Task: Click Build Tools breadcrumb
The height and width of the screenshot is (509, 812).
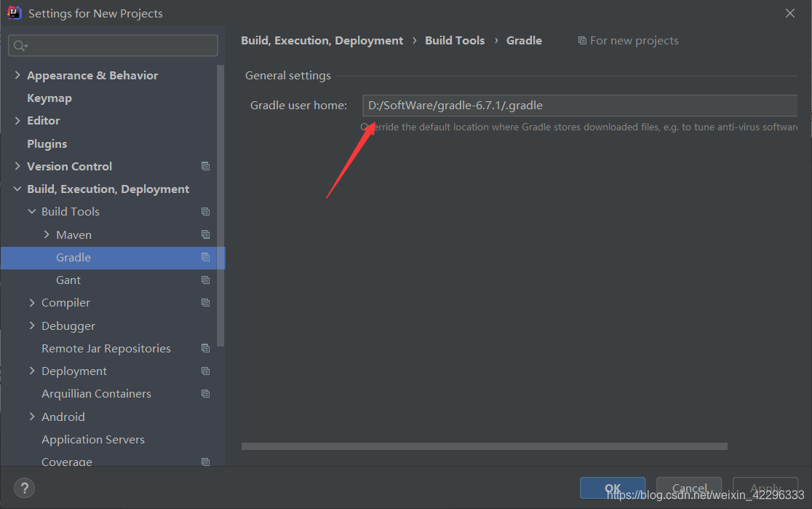Action: pos(455,41)
